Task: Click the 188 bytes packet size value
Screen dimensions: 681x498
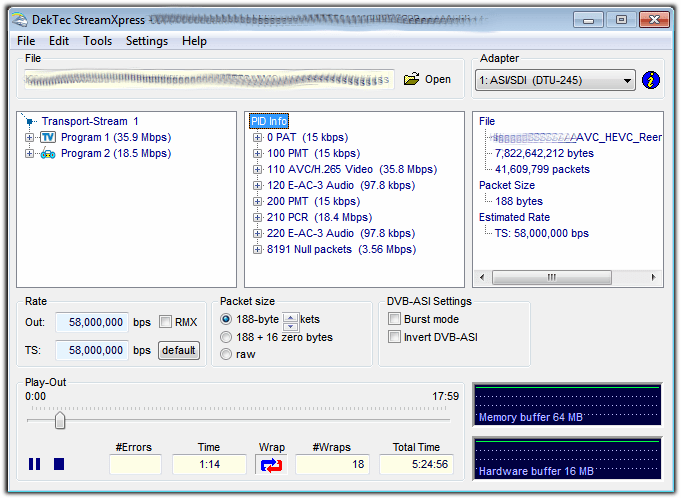Action: click(x=519, y=201)
